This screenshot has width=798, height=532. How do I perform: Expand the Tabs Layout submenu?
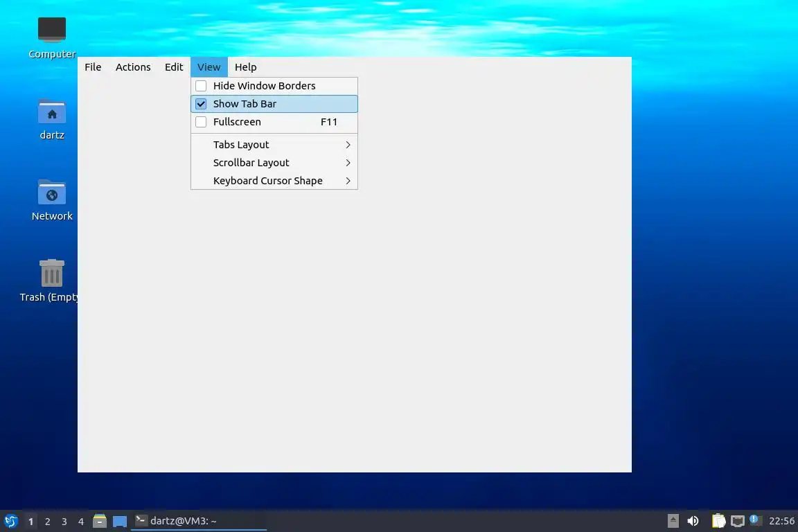(x=274, y=145)
